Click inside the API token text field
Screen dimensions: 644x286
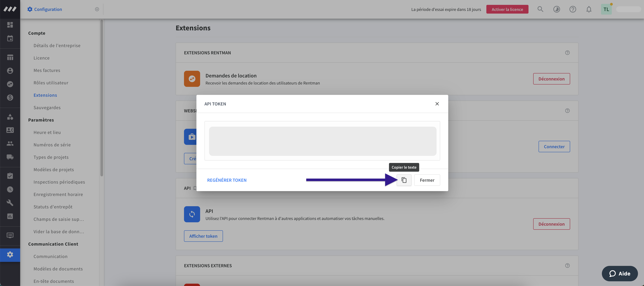(322, 141)
